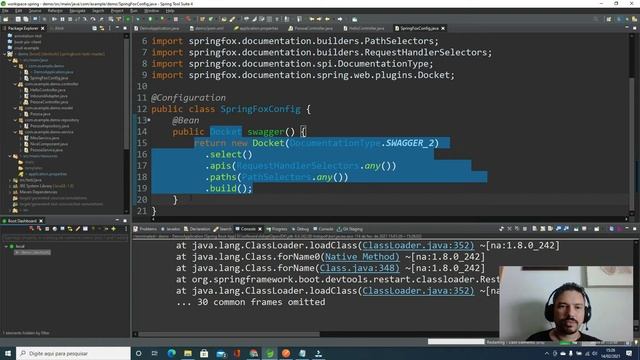Click the Save All toolbar icon
640x360 pixels.
(26, 19)
